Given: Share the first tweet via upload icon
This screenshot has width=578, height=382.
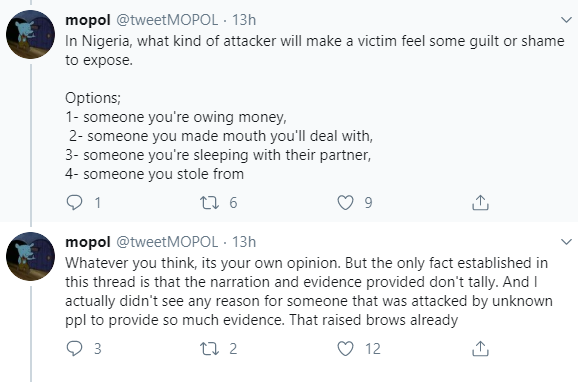Looking at the screenshot, I should coord(480,202).
